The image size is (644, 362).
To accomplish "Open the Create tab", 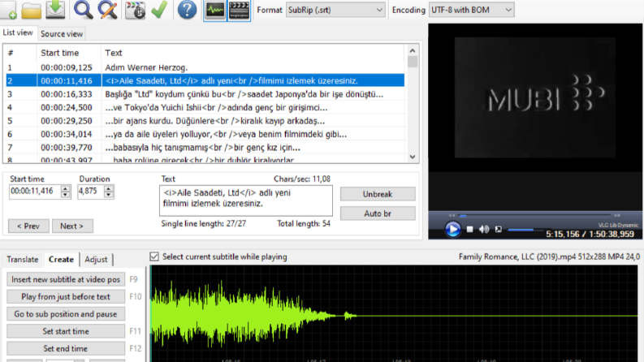I will pos(61,260).
